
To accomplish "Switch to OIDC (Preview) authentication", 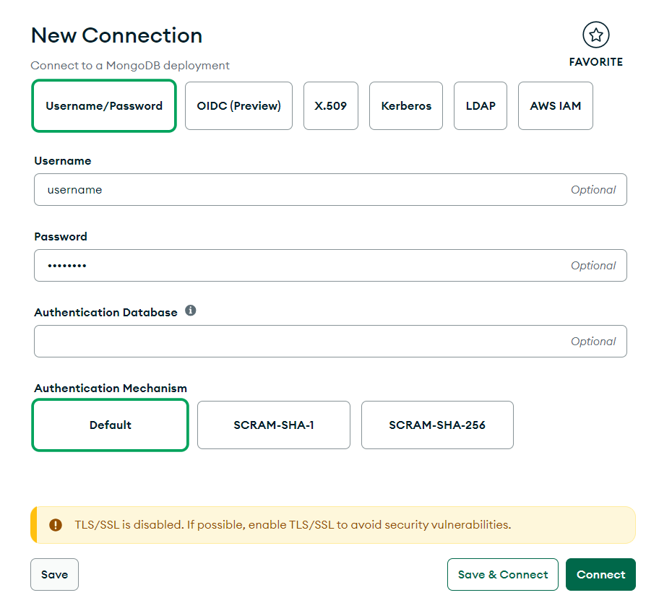I will pos(238,105).
